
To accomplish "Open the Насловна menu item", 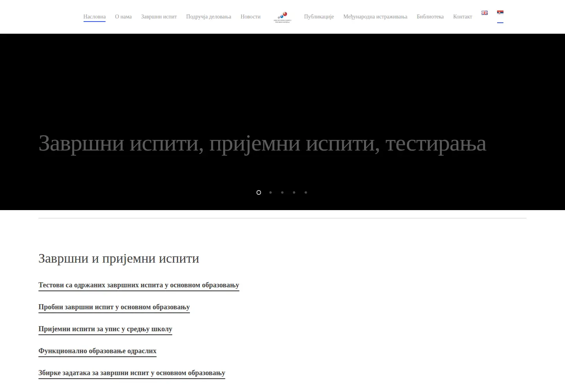I will (95, 17).
